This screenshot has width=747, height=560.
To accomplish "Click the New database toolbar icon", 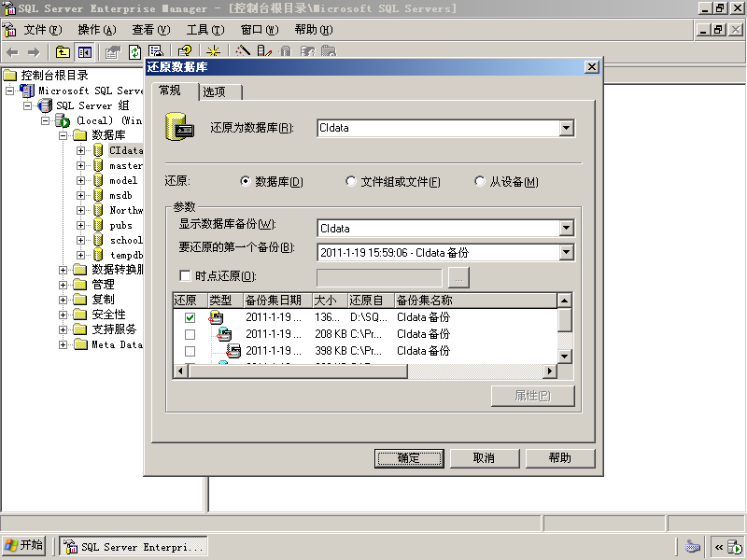I will (286, 51).
